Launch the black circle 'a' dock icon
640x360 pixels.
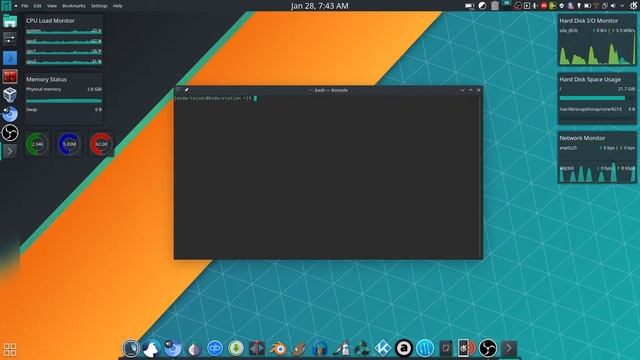404,348
